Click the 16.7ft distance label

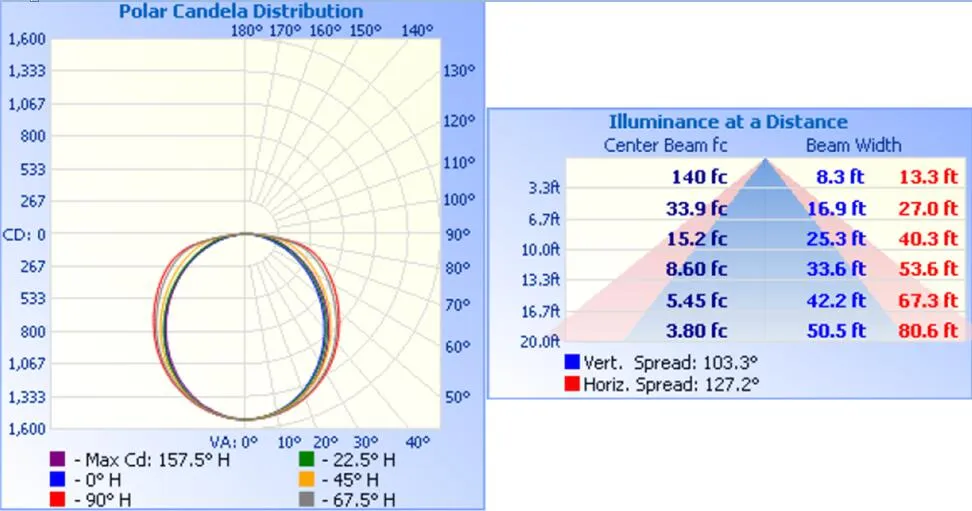540,311
